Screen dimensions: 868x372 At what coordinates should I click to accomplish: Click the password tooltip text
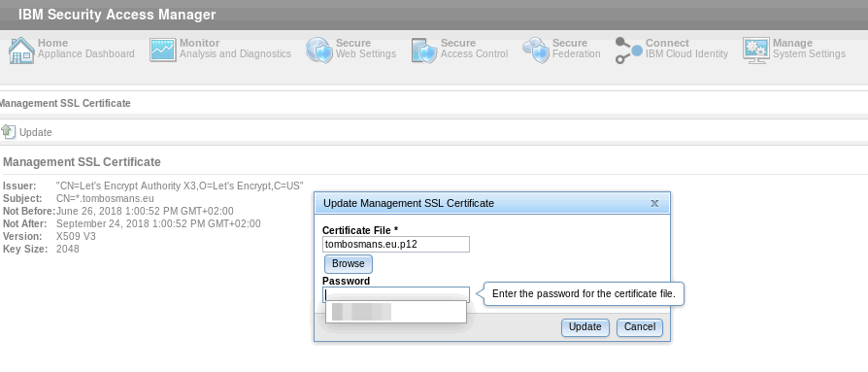(584, 294)
